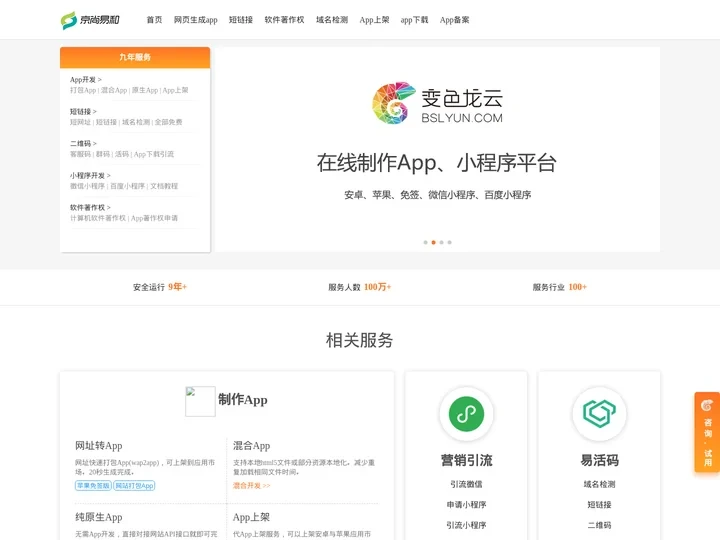This screenshot has width=720, height=540.
Task: Open the App下载引流 sidebar link
Action: tap(154, 154)
